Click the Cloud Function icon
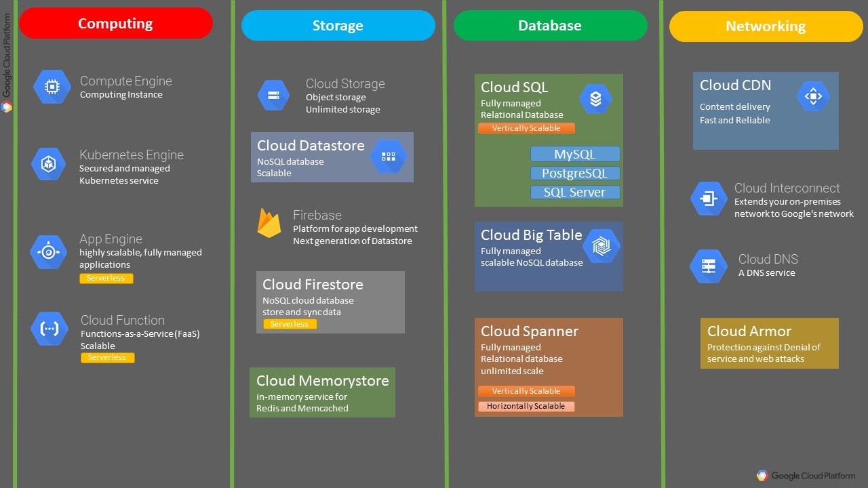Image resolution: width=868 pixels, height=488 pixels. click(x=49, y=330)
